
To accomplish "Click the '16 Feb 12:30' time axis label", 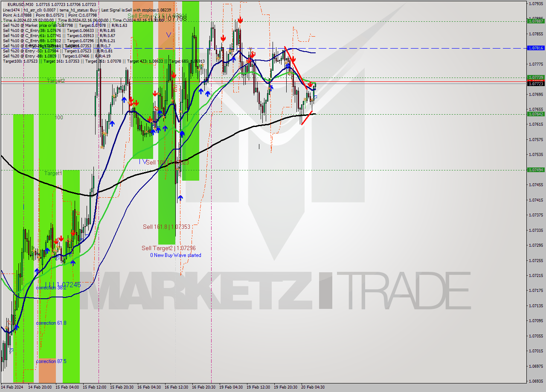I will click(176, 387).
